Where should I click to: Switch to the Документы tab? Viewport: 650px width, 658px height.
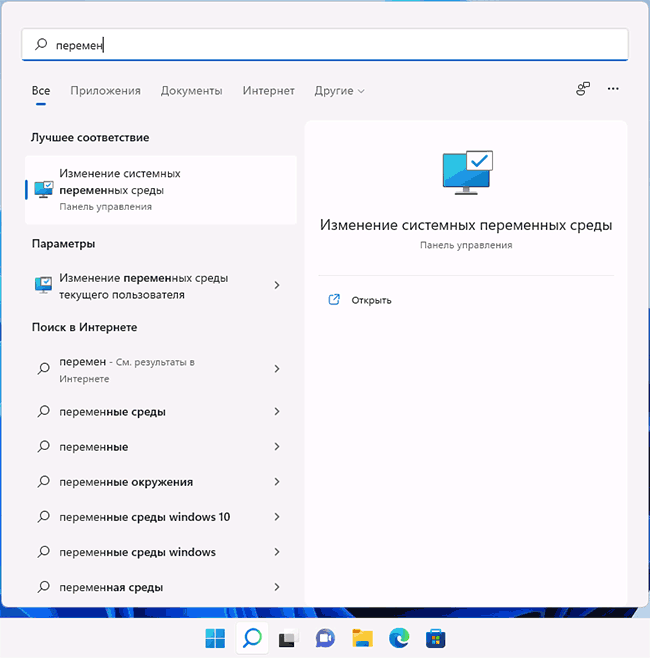191,91
